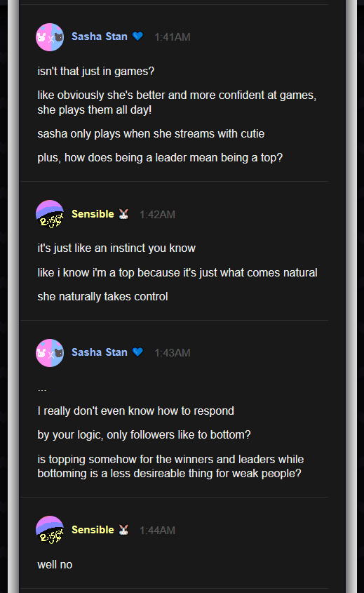364x593 pixels.
Task: Click message "well no"
Action: point(55,565)
